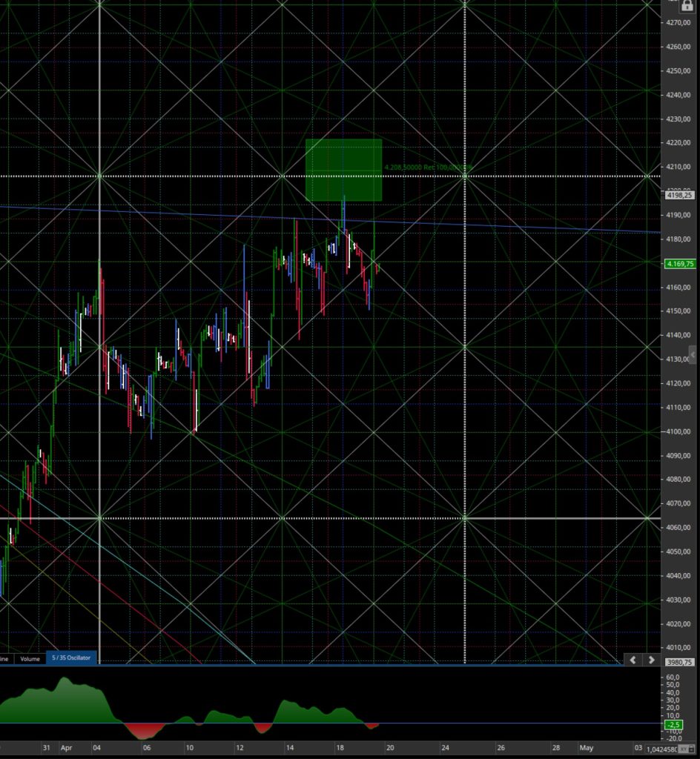Click the green 4.169,75 current price label
This screenshot has width=700, height=759.
click(x=680, y=264)
